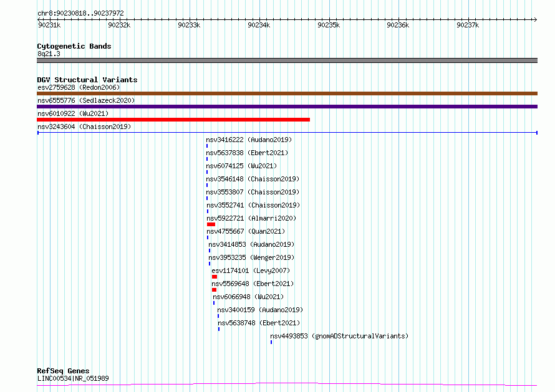Click the 90237k ruler tick label
Image resolution: width=555 pixels, height=392 pixels.
(468, 25)
